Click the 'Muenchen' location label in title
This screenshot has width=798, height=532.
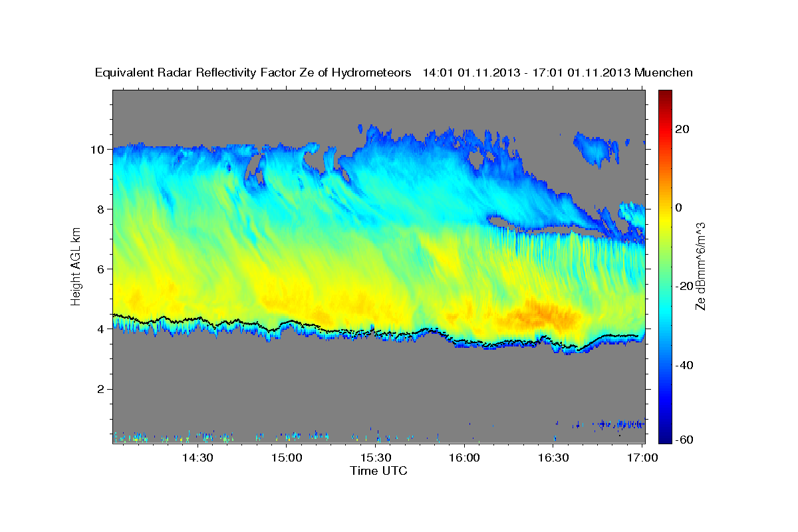click(x=664, y=72)
